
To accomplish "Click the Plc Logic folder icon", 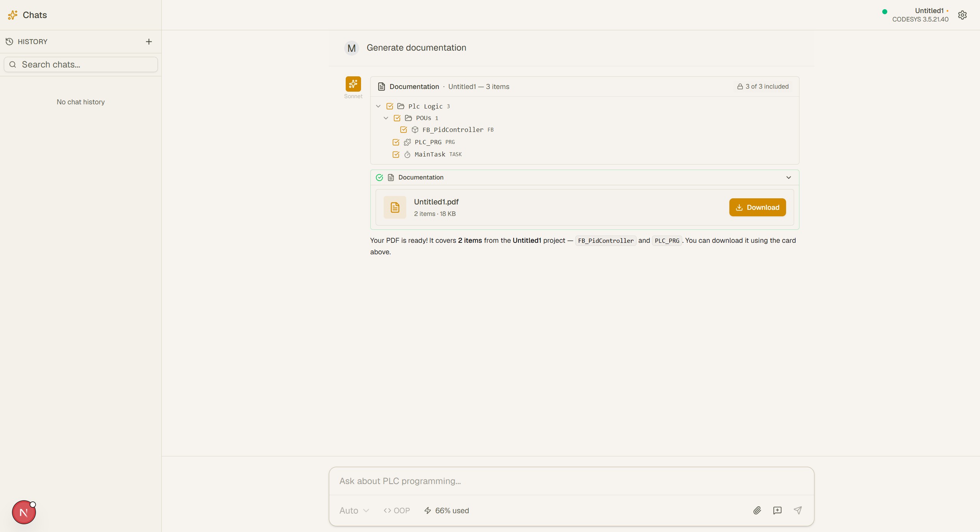I will [x=401, y=106].
